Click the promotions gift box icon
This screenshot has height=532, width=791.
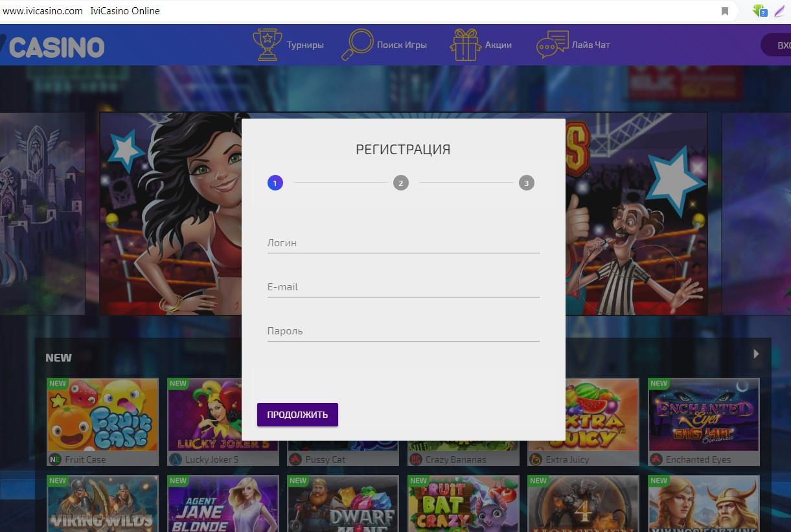tap(465, 45)
